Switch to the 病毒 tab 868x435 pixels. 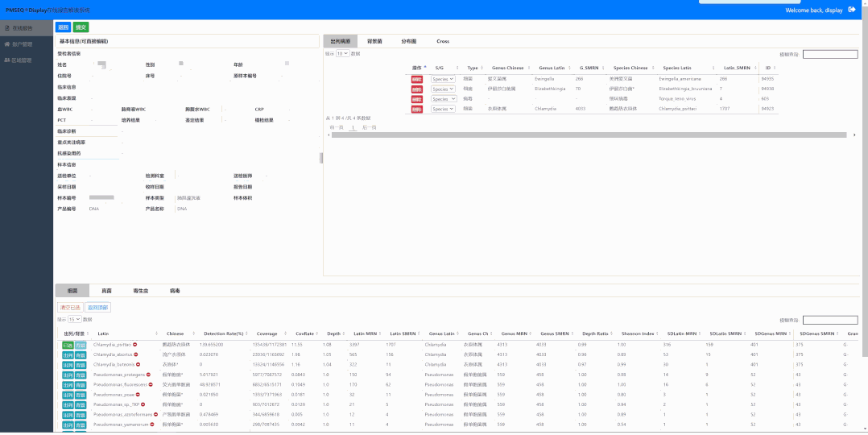[x=175, y=290]
